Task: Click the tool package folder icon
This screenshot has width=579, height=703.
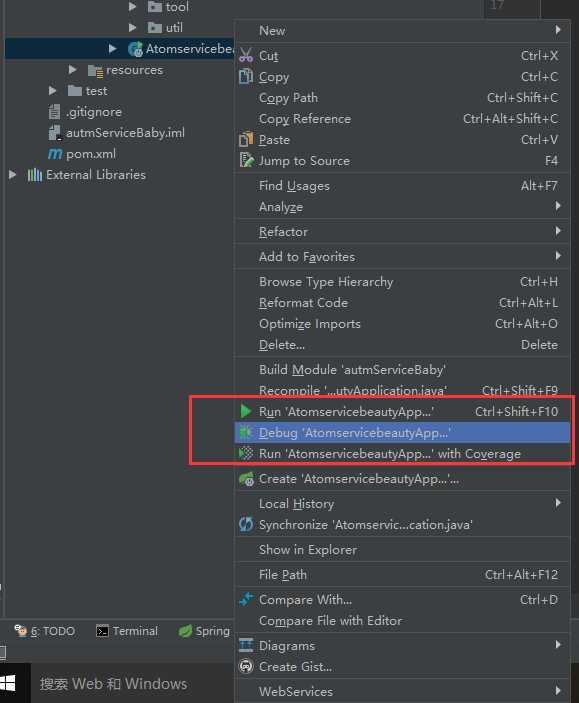Action: tap(155, 7)
